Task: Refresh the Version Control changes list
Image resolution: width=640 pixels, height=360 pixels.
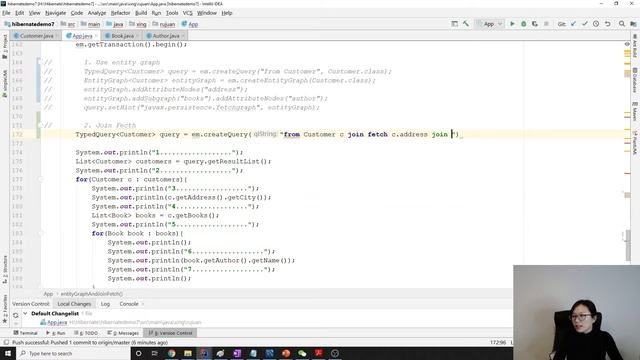Action: coord(16,315)
